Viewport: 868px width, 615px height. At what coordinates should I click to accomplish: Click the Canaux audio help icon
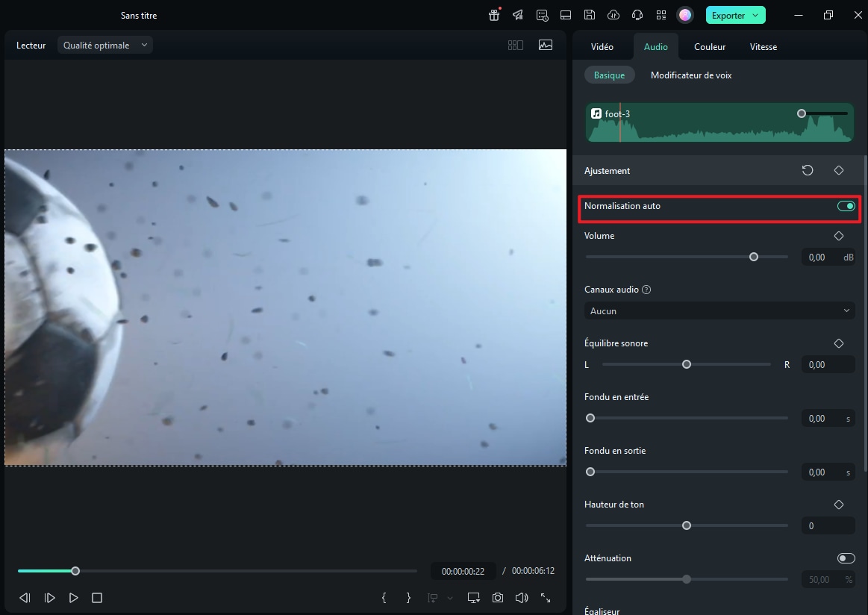(x=646, y=290)
